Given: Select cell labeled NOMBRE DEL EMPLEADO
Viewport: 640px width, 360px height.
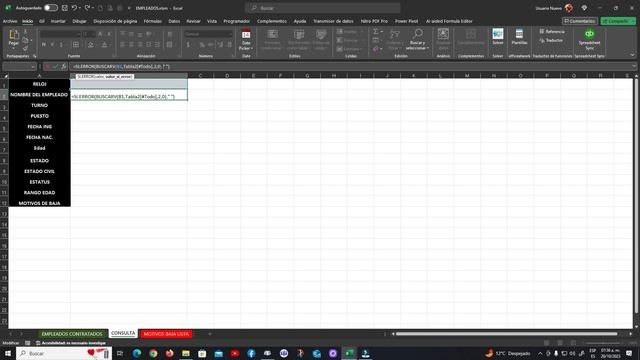Looking at the screenshot, I should click(x=39, y=95).
